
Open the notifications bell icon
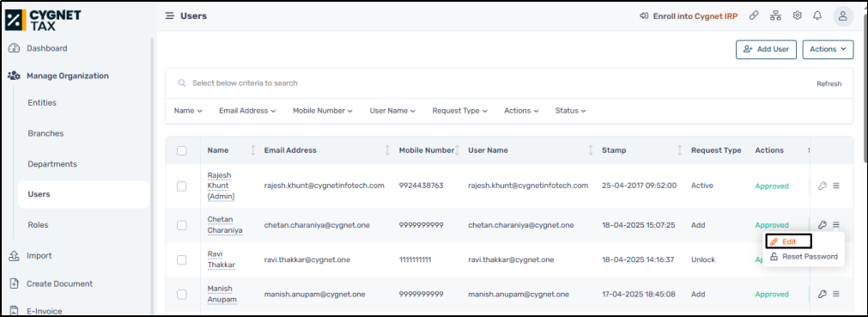point(817,15)
